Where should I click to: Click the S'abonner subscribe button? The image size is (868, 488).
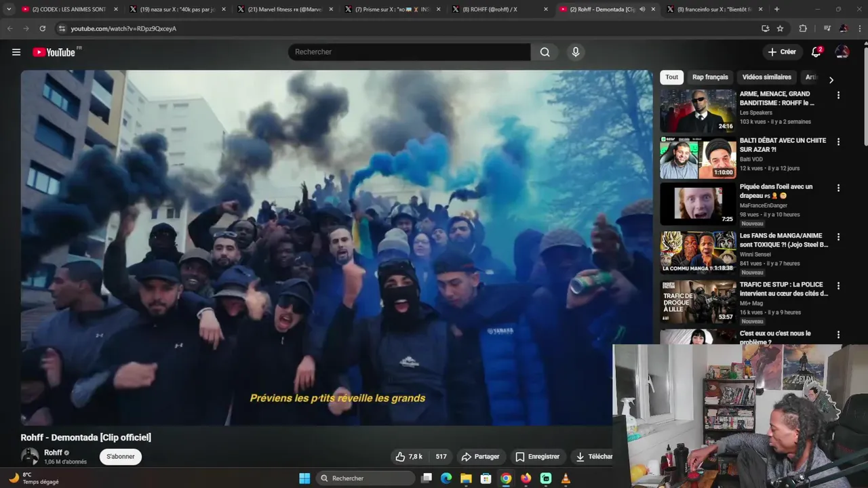pos(121,456)
